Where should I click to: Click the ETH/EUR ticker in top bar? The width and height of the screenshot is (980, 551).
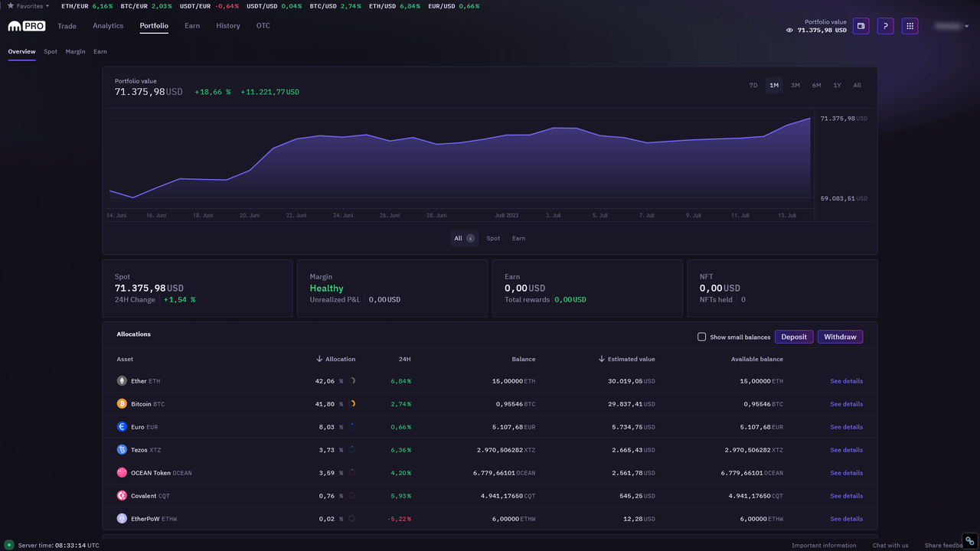click(87, 5)
